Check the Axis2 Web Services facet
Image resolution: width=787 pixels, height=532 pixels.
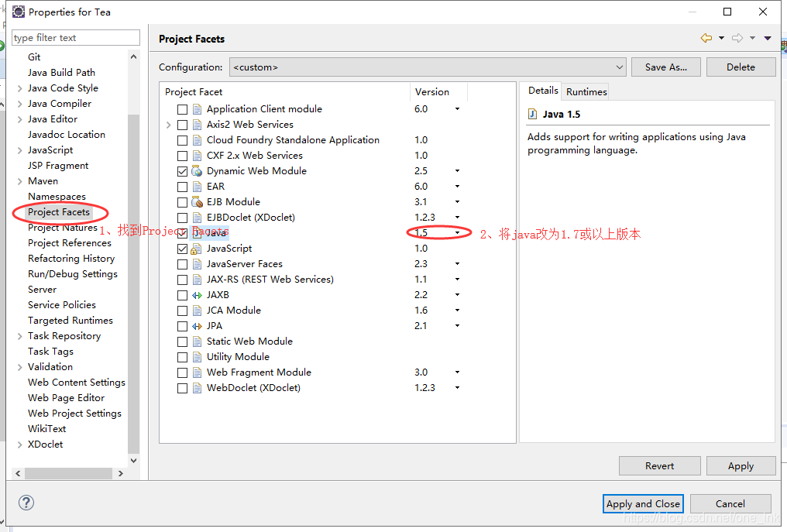coord(182,125)
